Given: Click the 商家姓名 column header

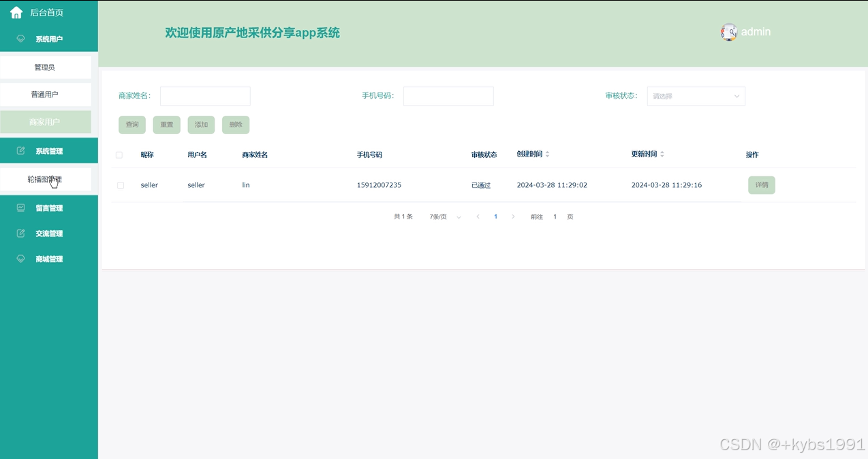Looking at the screenshot, I should click(255, 155).
